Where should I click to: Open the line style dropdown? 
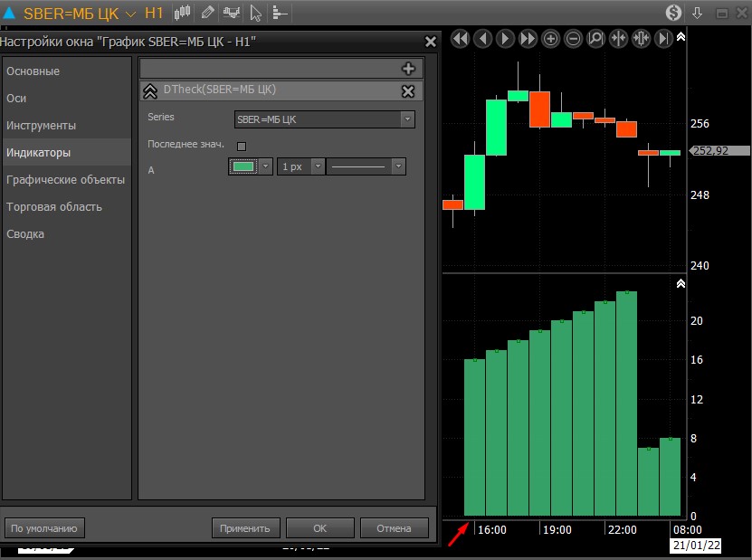[x=366, y=166]
